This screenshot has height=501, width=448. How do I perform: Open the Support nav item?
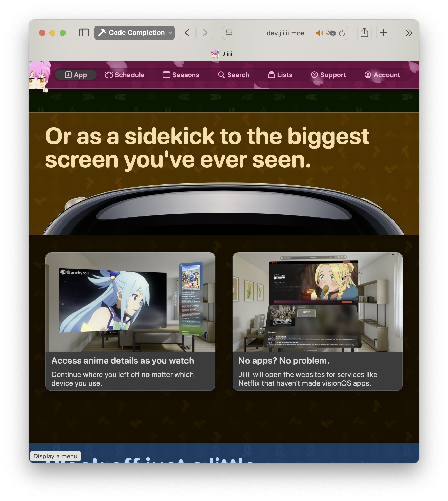[x=328, y=75]
